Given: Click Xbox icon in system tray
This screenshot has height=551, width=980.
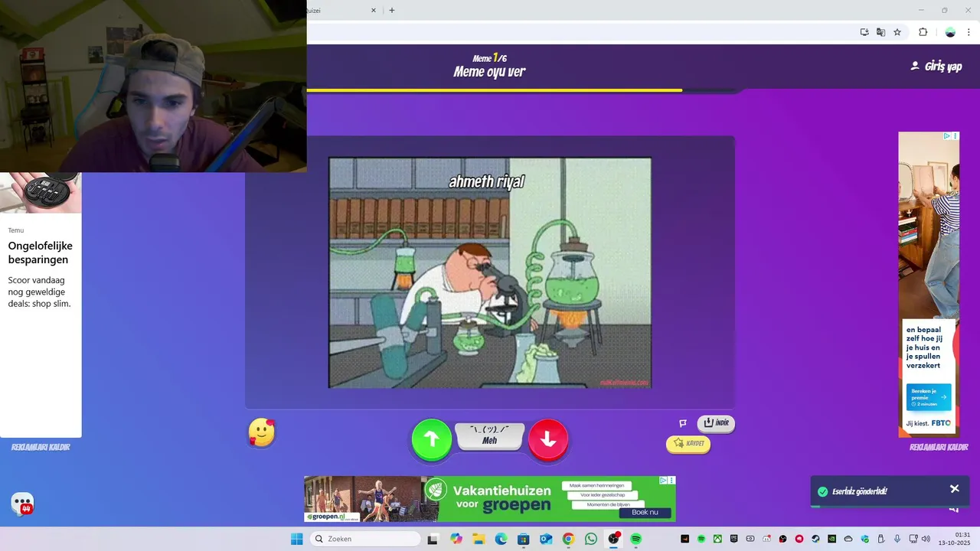Looking at the screenshot, I should click(x=717, y=539).
